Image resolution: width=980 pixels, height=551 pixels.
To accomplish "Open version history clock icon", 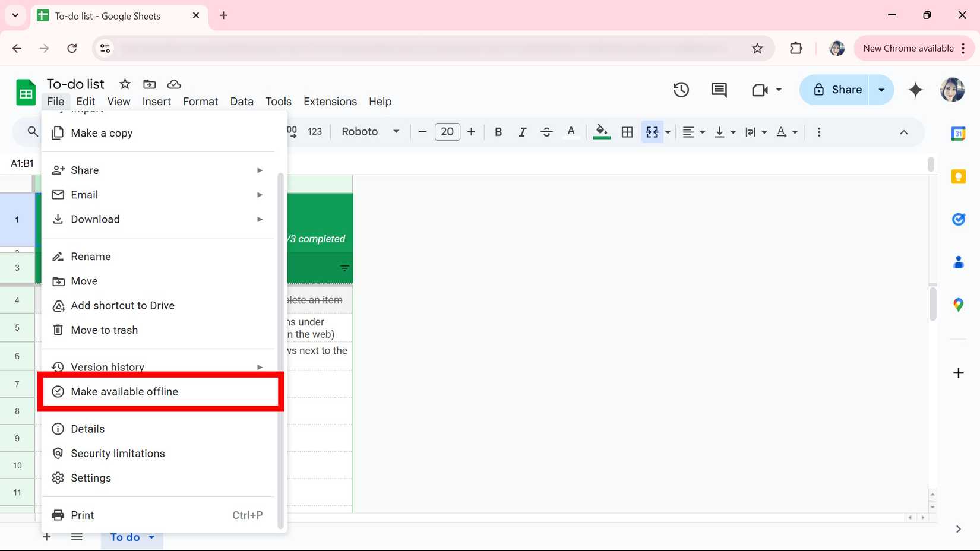I will pos(681,90).
